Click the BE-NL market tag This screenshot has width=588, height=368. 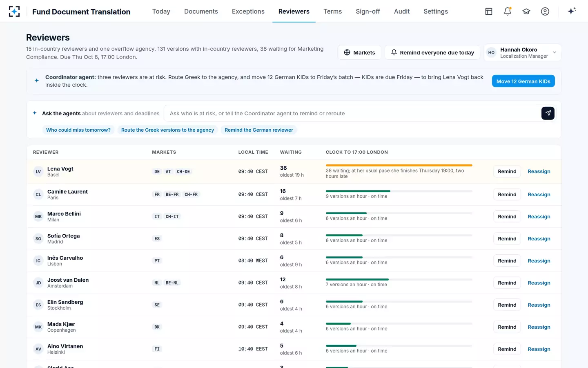click(x=172, y=283)
